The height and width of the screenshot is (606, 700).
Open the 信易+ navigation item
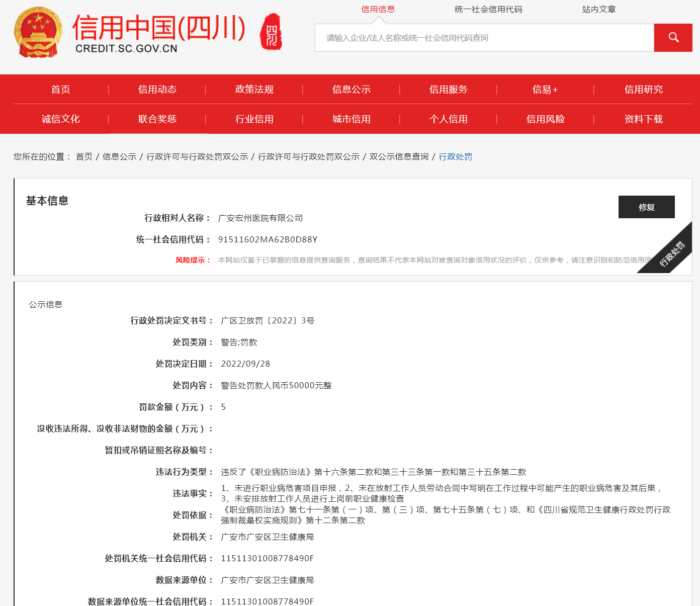546,90
